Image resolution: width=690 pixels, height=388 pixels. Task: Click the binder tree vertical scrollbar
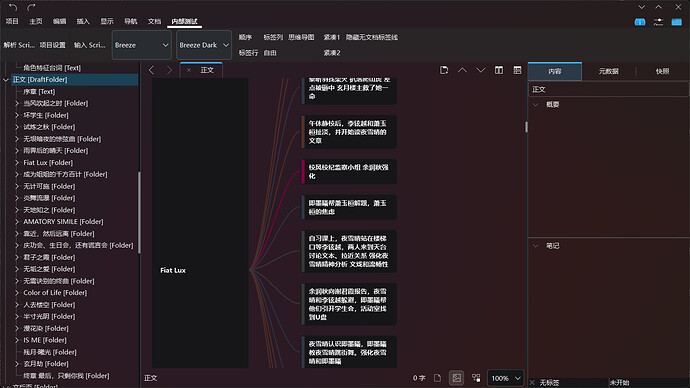pyautogui.click(x=139, y=212)
